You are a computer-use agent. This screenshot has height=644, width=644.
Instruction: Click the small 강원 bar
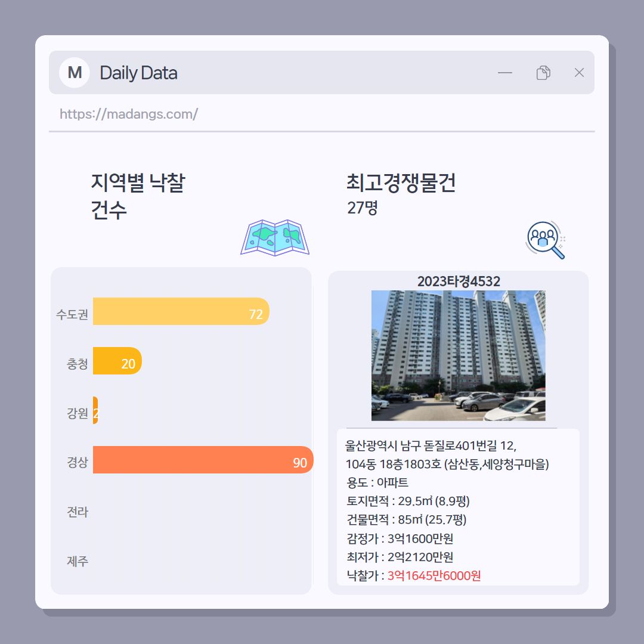(95, 410)
